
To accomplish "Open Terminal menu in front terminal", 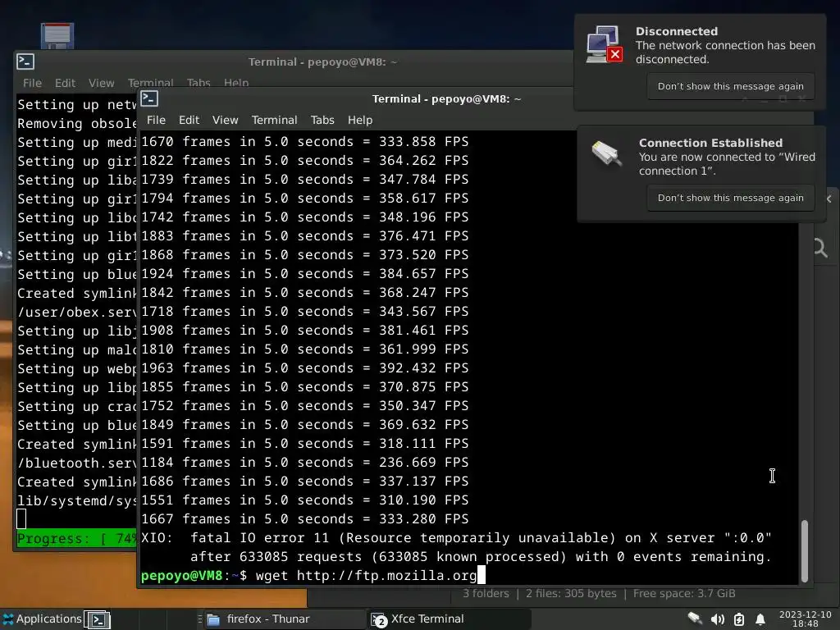I will click(x=274, y=120).
